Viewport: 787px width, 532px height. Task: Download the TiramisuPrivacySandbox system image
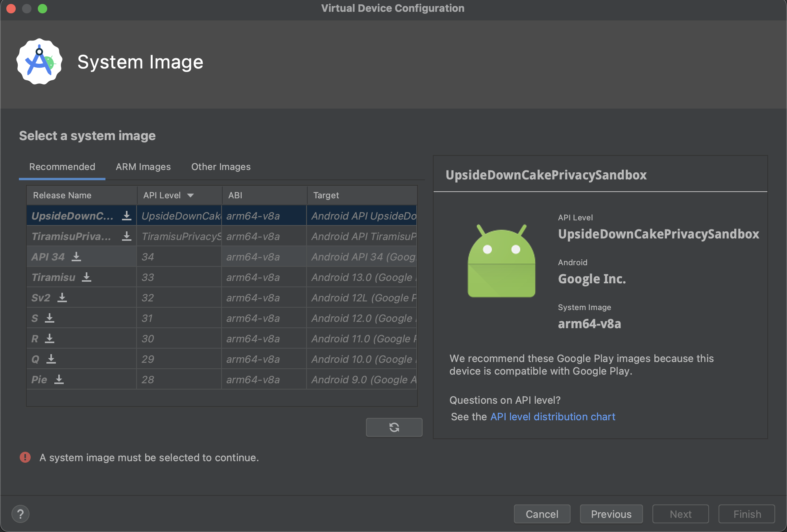(x=126, y=236)
